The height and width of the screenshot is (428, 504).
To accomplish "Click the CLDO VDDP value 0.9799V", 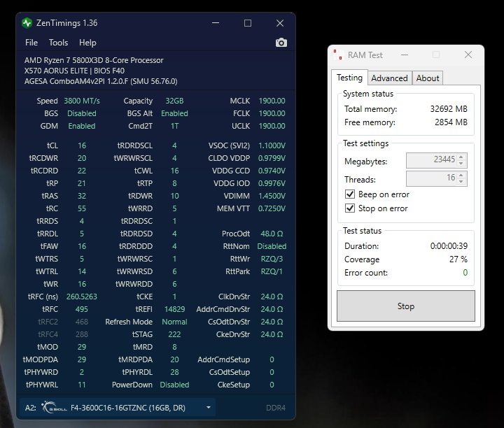I will point(272,158).
